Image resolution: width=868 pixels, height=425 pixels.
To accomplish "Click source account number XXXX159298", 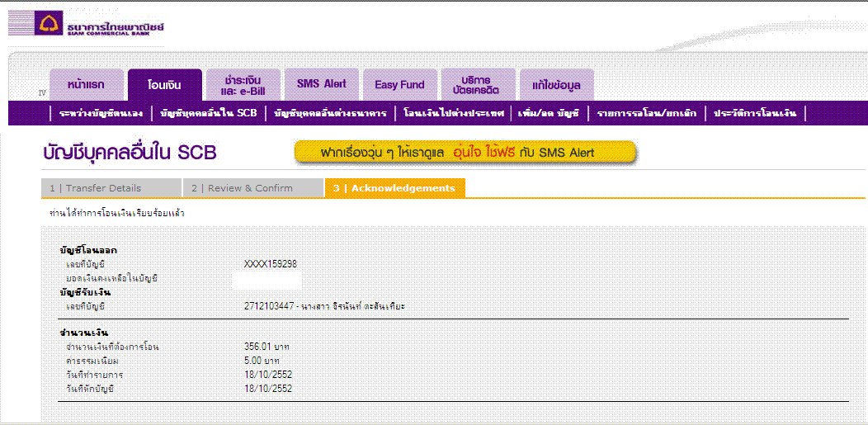I will coord(270,265).
